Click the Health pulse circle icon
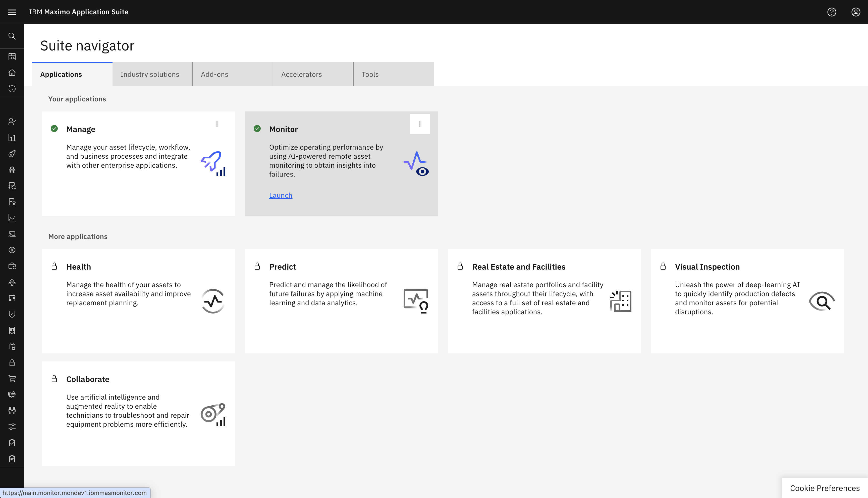868x498 pixels. click(213, 301)
